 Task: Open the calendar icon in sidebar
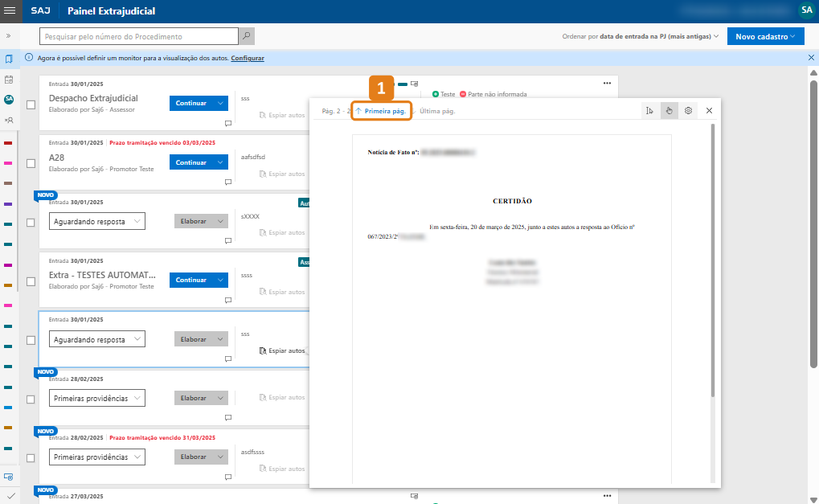(x=9, y=80)
